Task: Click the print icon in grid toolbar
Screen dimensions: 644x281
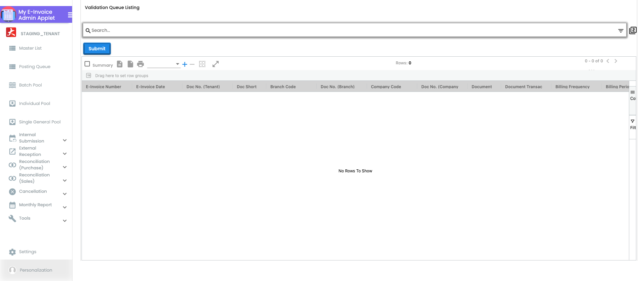Action: pyautogui.click(x=141, y=64)
